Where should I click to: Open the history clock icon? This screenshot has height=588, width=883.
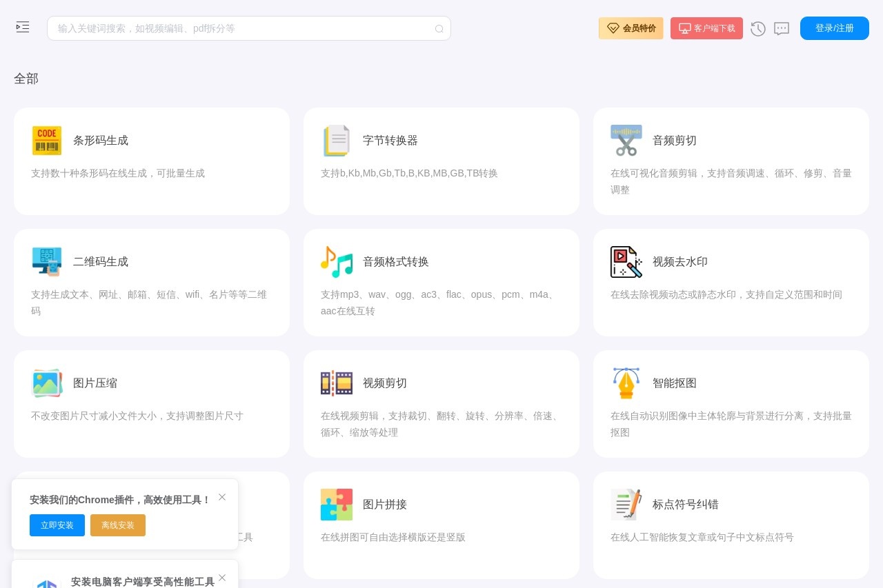[758, 29]
